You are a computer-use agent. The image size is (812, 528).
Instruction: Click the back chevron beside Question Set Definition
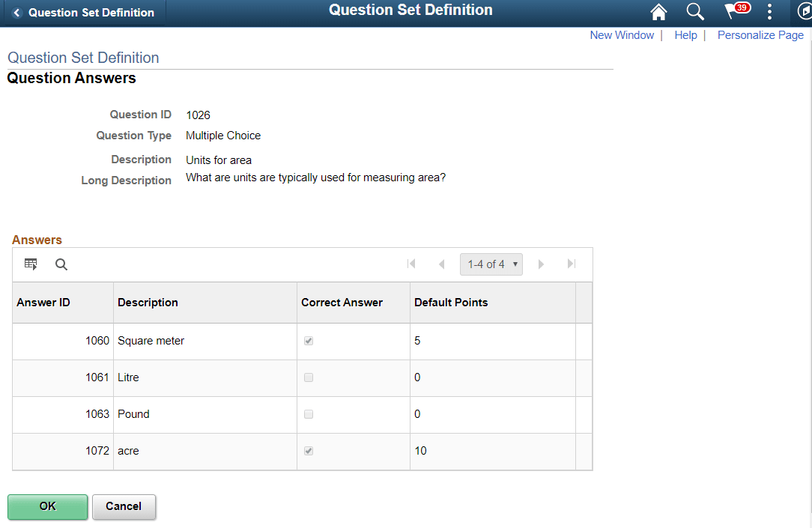(x=16, y=12)
